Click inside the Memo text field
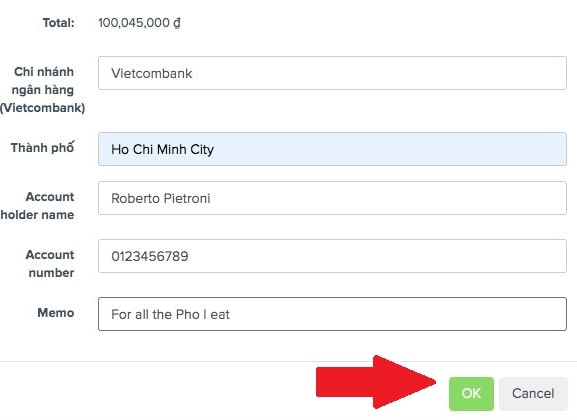Screen dimensions: 577x420 332,314
